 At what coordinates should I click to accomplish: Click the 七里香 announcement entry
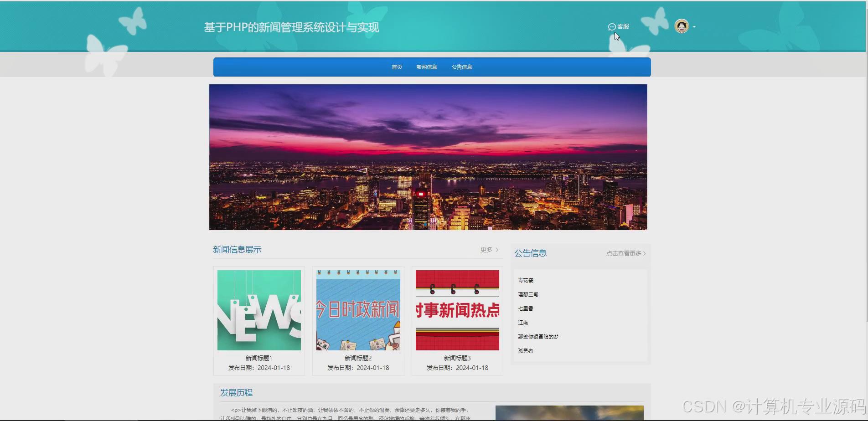pyautogui.click(x=525, y=308)
